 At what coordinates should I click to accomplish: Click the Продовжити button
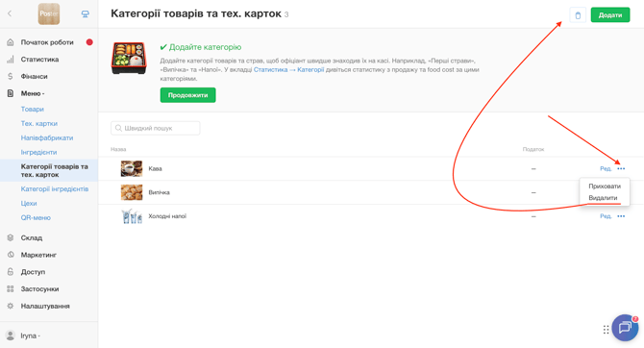[x=187, y=95]
